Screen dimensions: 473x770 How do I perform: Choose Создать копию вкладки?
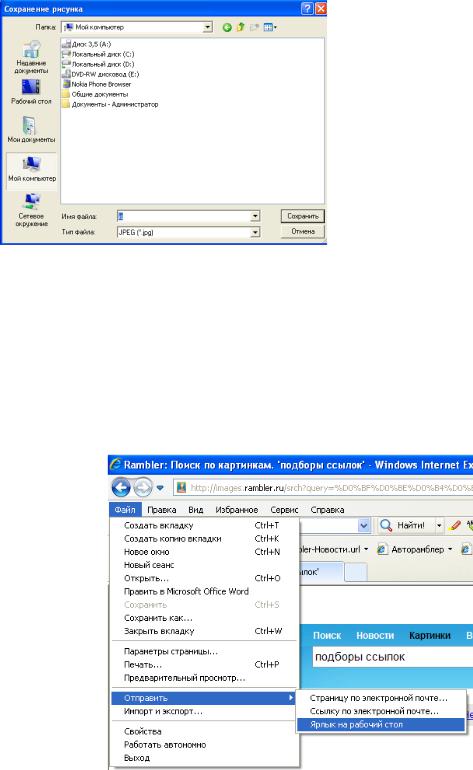pyautogui.click(x=205, y=539)
